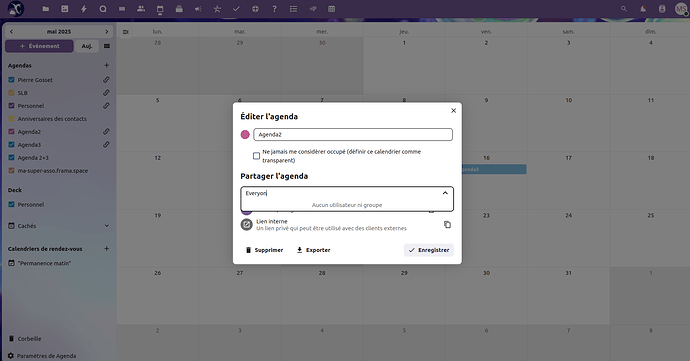The width and height of the screenshot is (690, 361).
Task: Click the Agenda2 name input field
Action: tap(353, 135)
